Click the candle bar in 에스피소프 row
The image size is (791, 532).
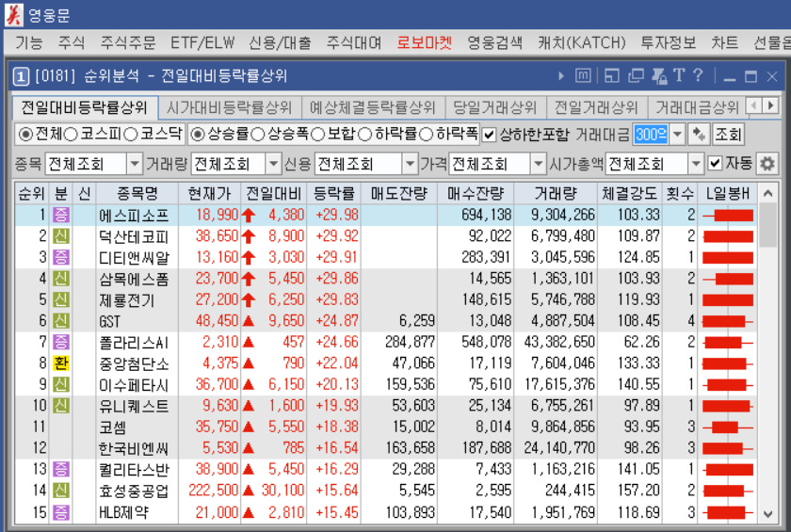(727, 216)
